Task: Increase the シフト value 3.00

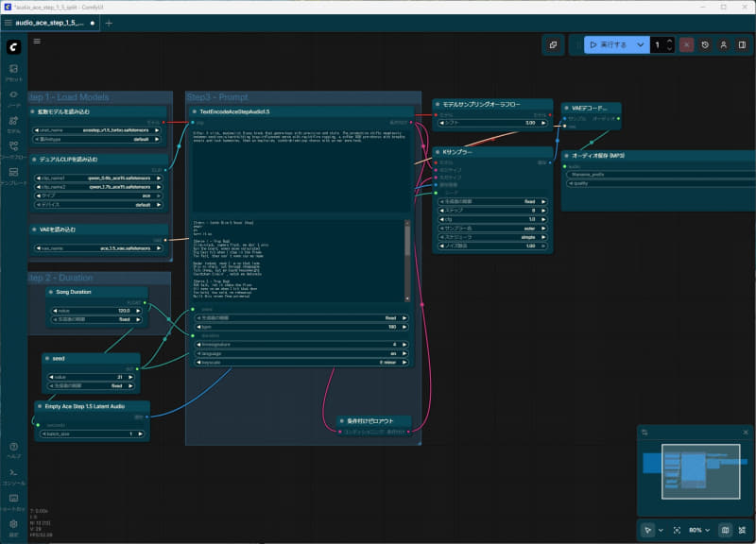Action: coord(543,123)
